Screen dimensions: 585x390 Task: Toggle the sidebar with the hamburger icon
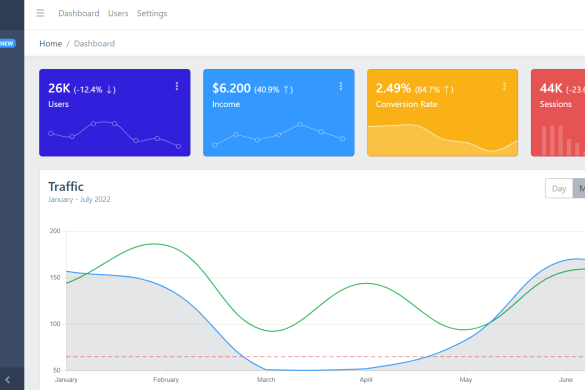(x=40, y=13)
